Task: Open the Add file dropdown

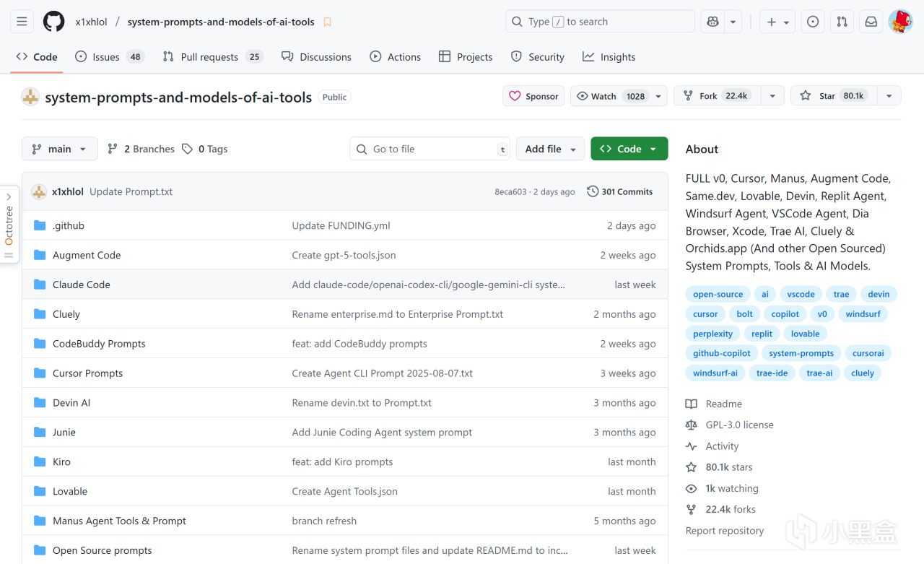Action: [550, 149]
